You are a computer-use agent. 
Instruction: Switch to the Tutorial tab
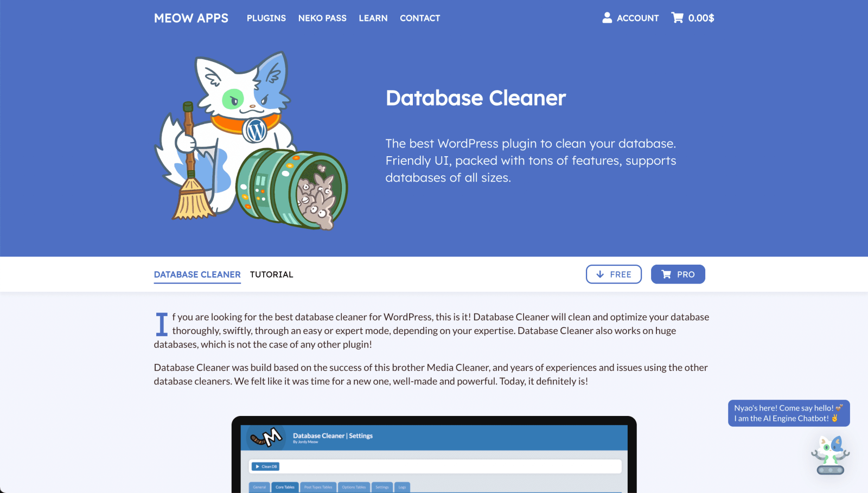point(271,274)
